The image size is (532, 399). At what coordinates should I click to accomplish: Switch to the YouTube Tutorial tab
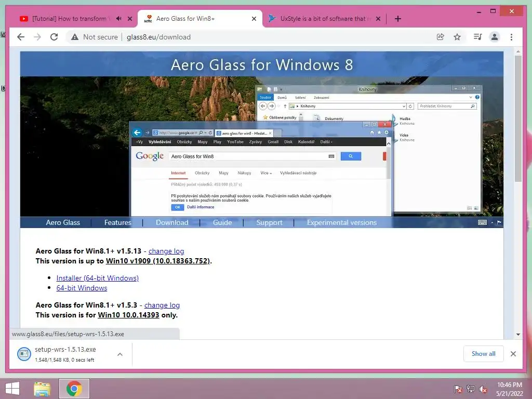coord(70,19)
